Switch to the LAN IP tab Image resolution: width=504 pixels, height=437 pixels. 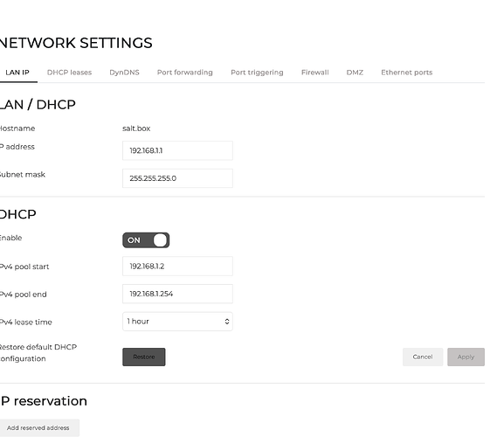[17, 73]
